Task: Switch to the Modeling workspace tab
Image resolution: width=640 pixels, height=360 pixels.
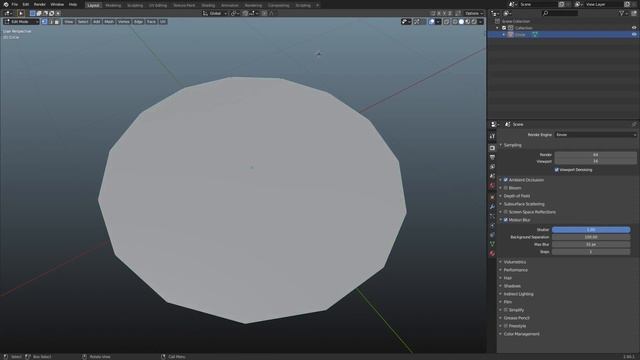Action: coord(113,5)
